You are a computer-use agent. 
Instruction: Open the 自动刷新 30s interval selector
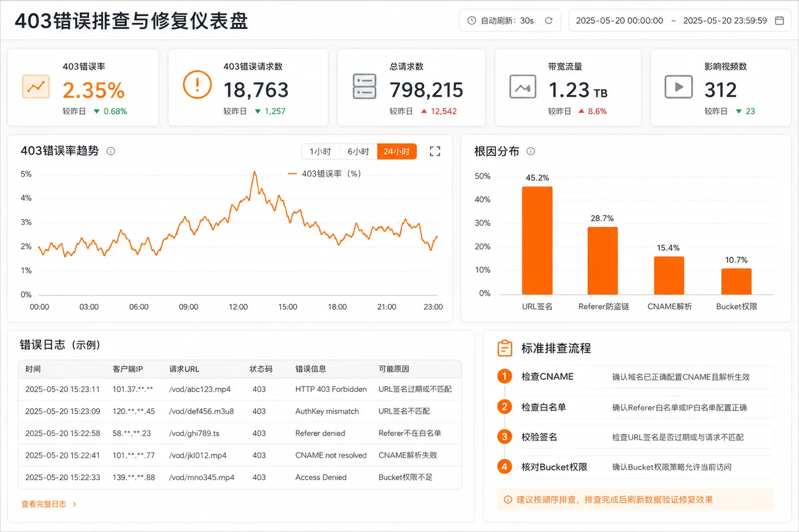click(x=501, y=21)
